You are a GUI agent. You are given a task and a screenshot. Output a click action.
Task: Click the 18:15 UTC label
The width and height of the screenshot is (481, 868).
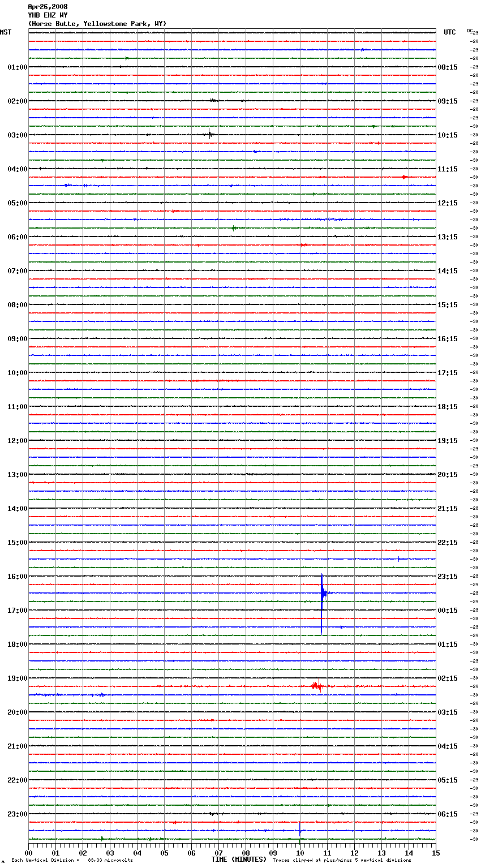pos(448,407)
